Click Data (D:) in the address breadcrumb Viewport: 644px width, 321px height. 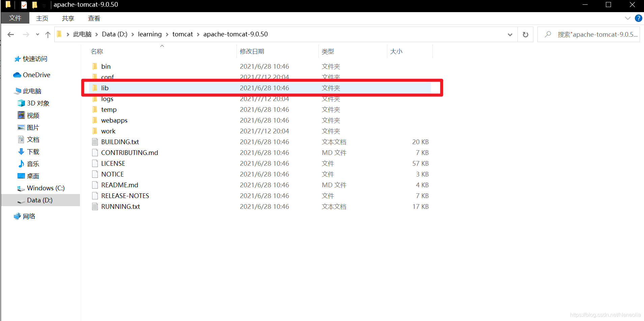[115, 34]
